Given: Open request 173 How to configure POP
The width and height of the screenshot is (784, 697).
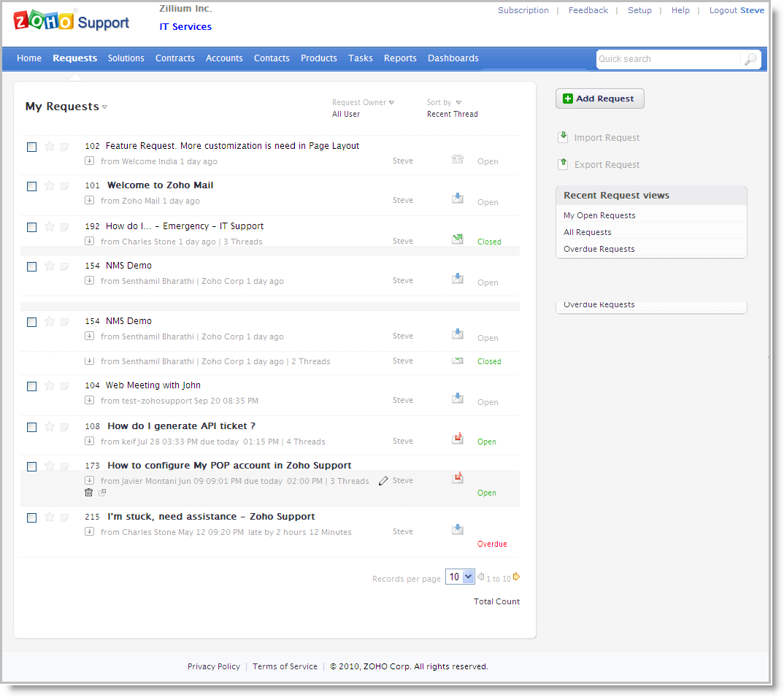Looking at the screenshot, I should (229, 466).
